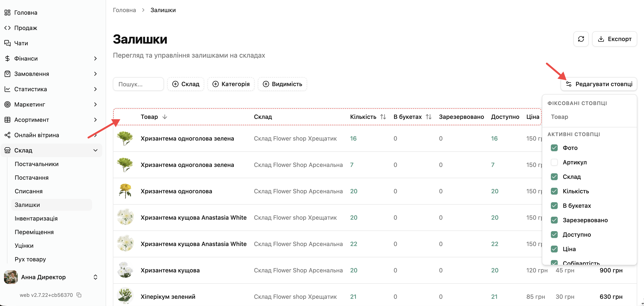Add the Категорія filter
The image size is (644, 306).
pos(231,84)
